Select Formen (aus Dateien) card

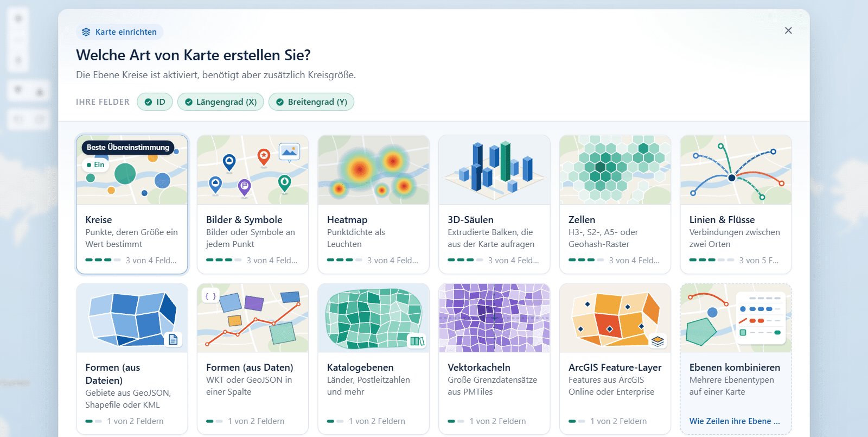point(132,359)
